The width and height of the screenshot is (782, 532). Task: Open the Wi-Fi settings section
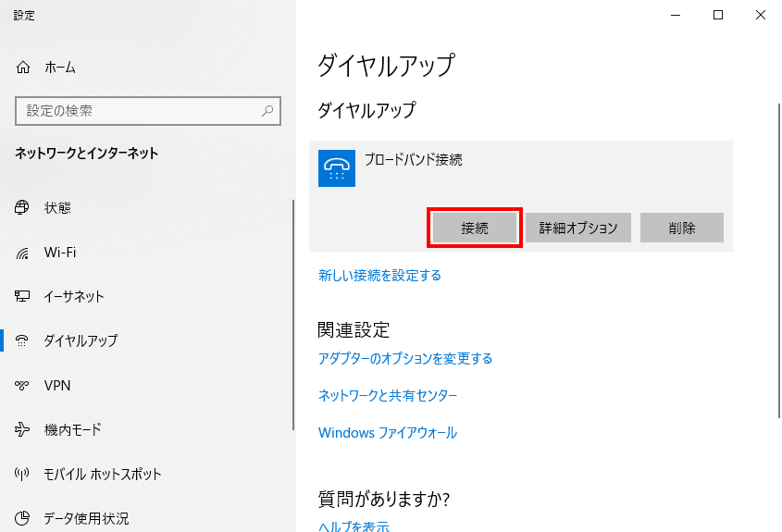coord(60,253)
